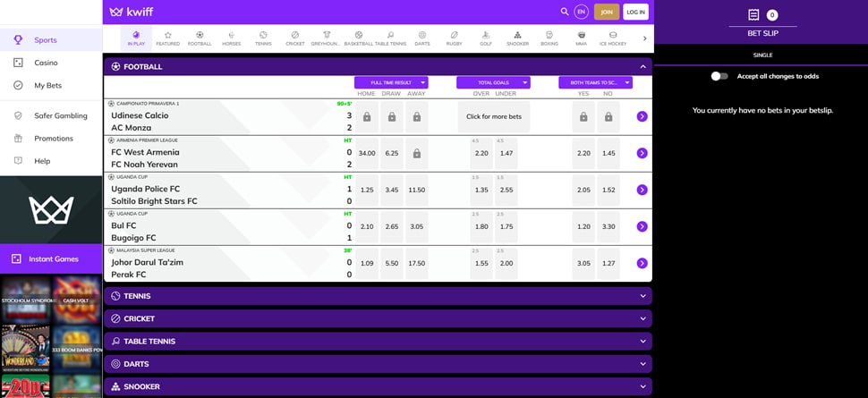Image resolution: width=868 pixels, height=398 pixels.
Task: Open the Ice Hockey sport icon
Action: 613,38
